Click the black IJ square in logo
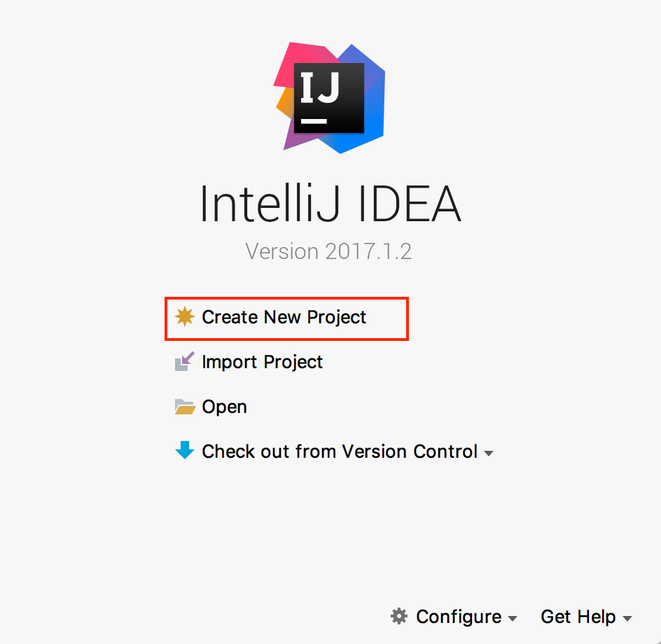The height and width of the screenshot is (644, 661). [x=328, y=97]
